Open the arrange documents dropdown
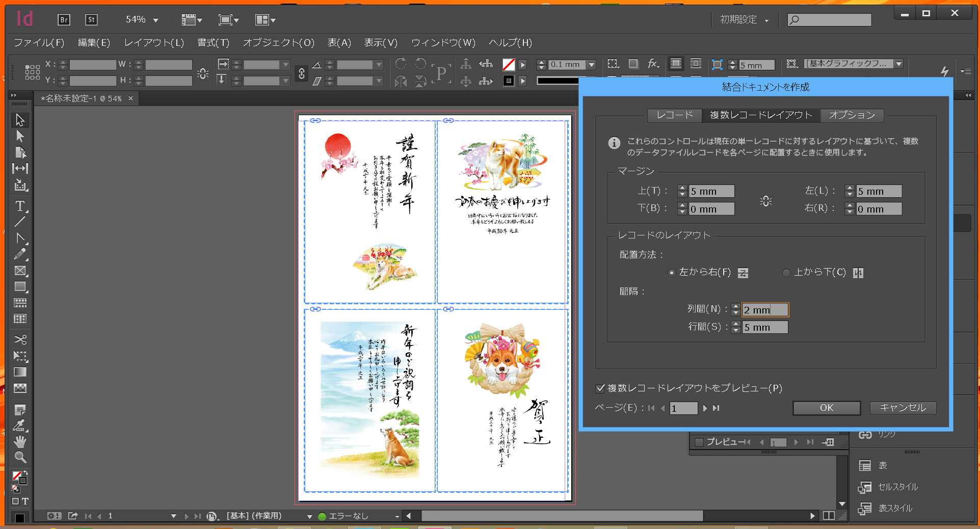980x529 pixels. click(265, 19)
